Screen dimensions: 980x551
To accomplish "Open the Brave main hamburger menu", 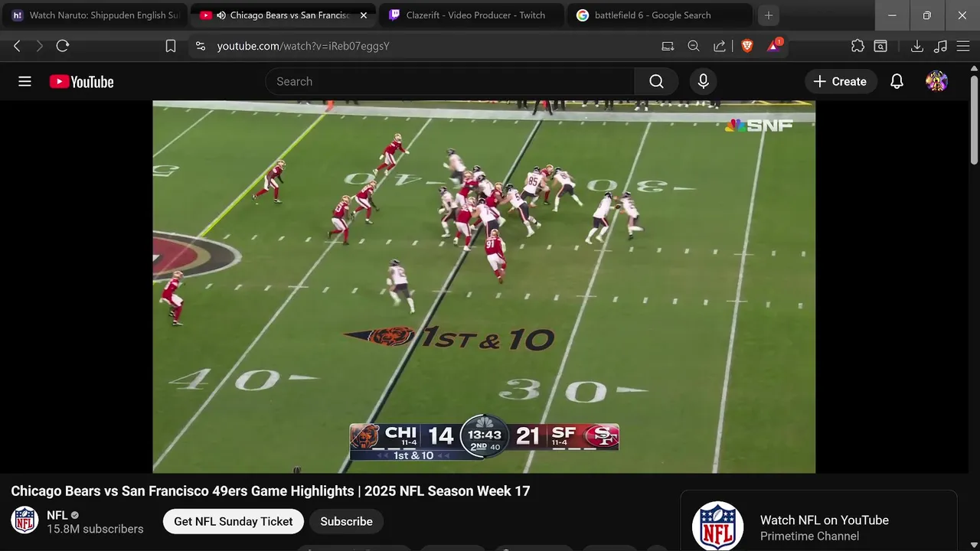I will (x=964, y=46).
